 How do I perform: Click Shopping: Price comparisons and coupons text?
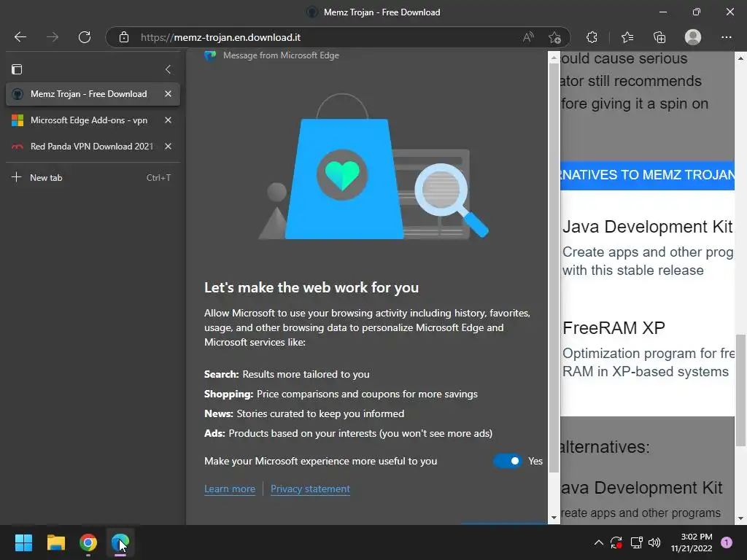pos(341,394)
